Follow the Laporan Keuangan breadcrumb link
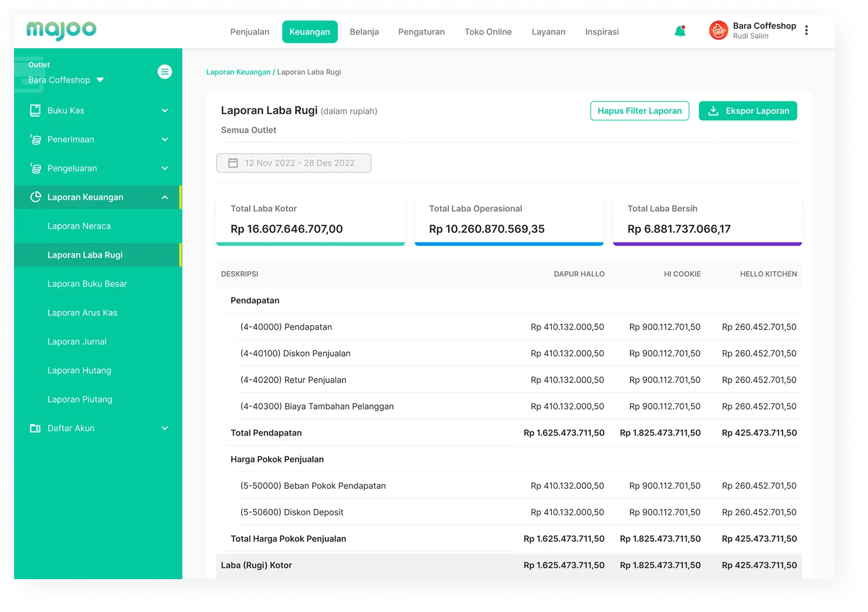This screenshot has width=868, height=612. click(238, 72)
